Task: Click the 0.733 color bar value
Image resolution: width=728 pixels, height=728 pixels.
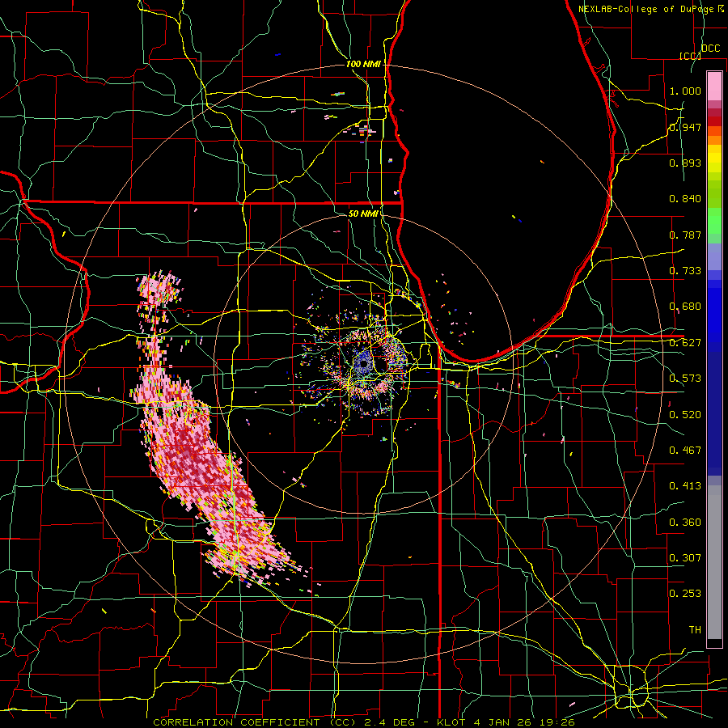Action: coord(685,271)
